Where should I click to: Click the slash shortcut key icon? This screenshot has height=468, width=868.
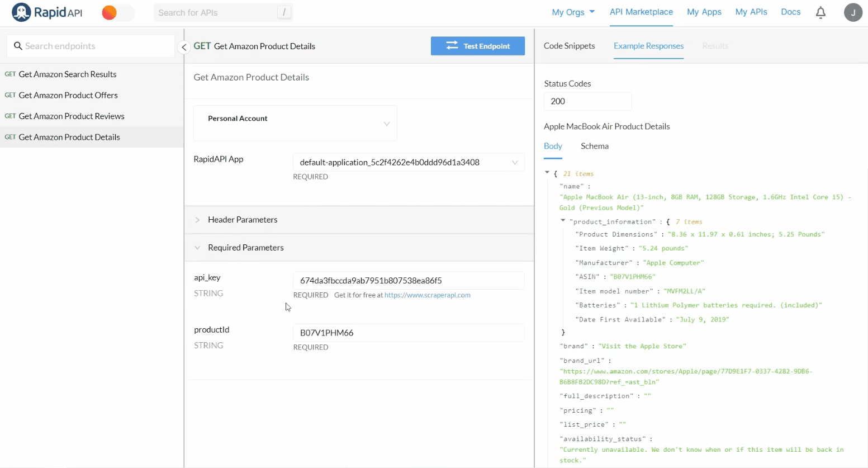click(x=284, y=12)
